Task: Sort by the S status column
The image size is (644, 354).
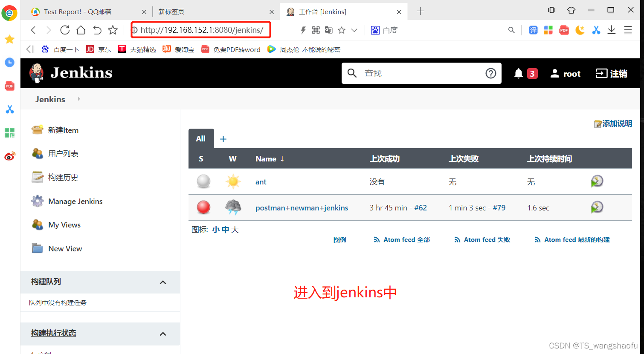Action: [201, 159]
